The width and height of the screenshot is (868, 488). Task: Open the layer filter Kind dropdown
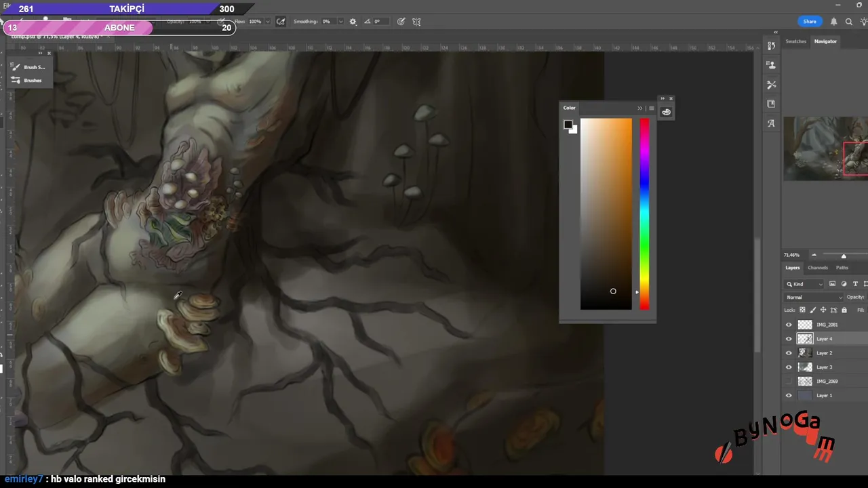(804, 284)
